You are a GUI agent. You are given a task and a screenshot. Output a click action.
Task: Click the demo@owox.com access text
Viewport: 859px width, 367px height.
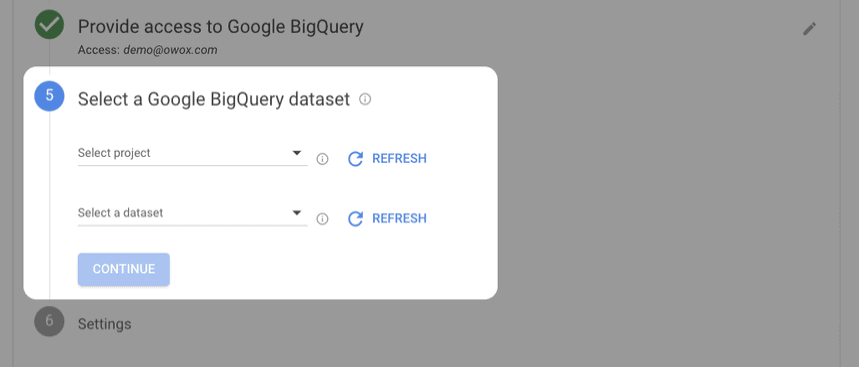[170, 50]
